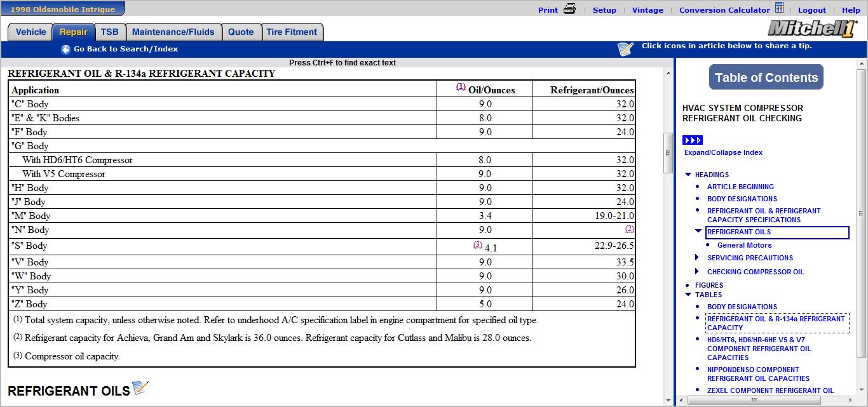Open FIGURES in contents tree
Screen dimensions: 868x407
point(709,285)
